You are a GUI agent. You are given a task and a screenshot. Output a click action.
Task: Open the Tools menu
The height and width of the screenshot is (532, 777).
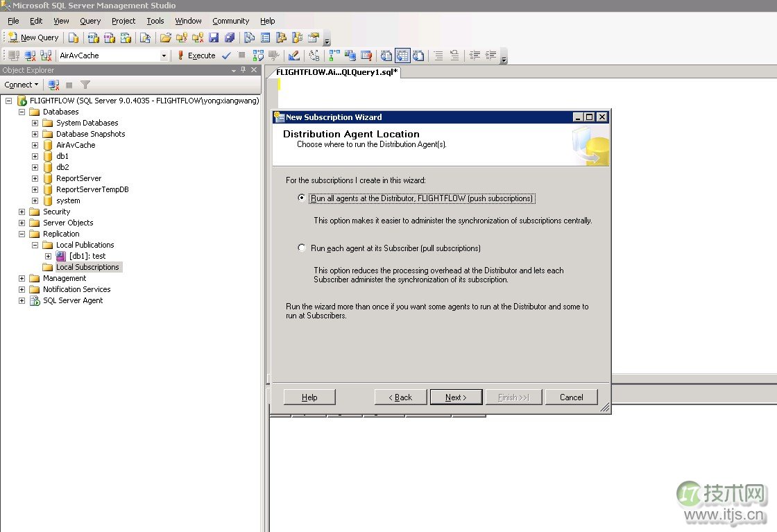tap(155, 21)
